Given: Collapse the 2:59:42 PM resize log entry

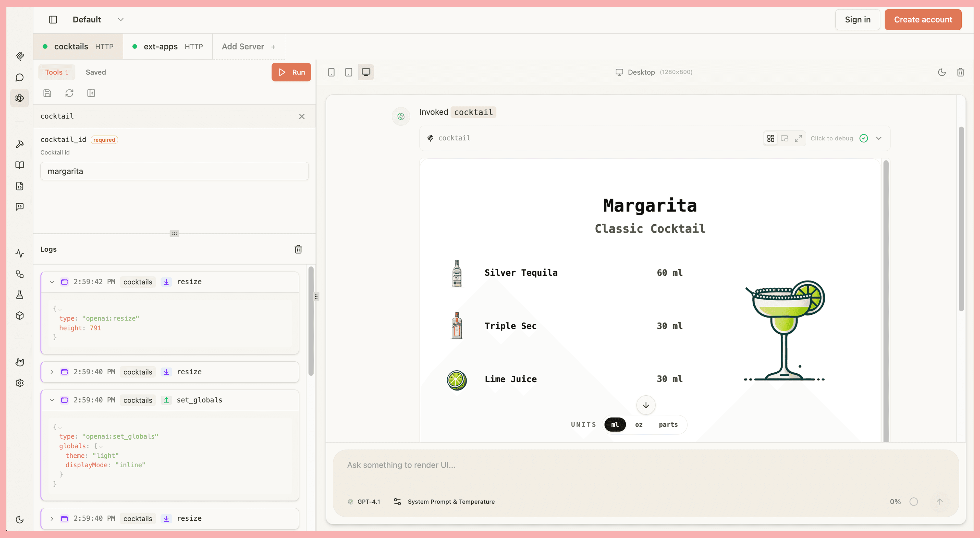Looking at the screenshot, I should (x=52, y=282).
